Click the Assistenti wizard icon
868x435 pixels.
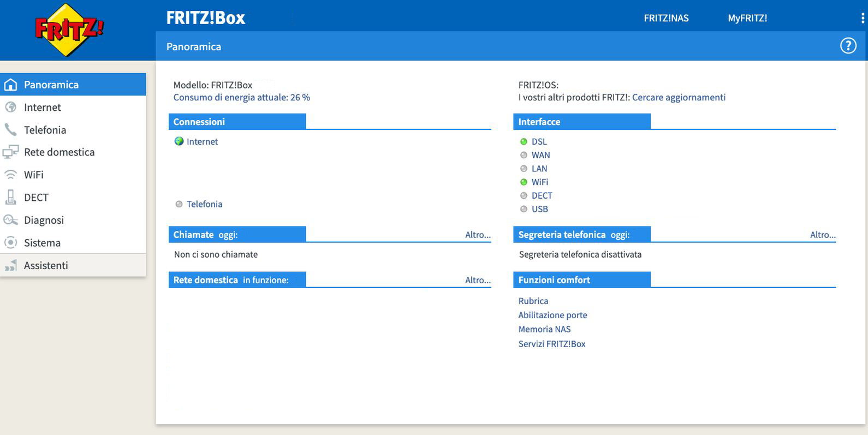(10, 266)
